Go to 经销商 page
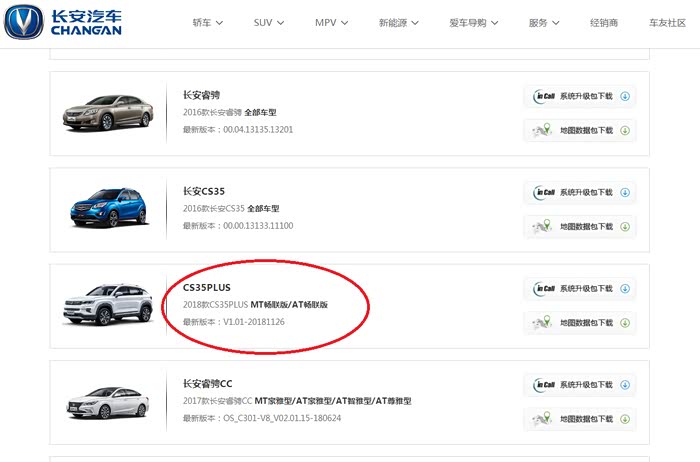The image size is (700, 462). coord(604,23)
